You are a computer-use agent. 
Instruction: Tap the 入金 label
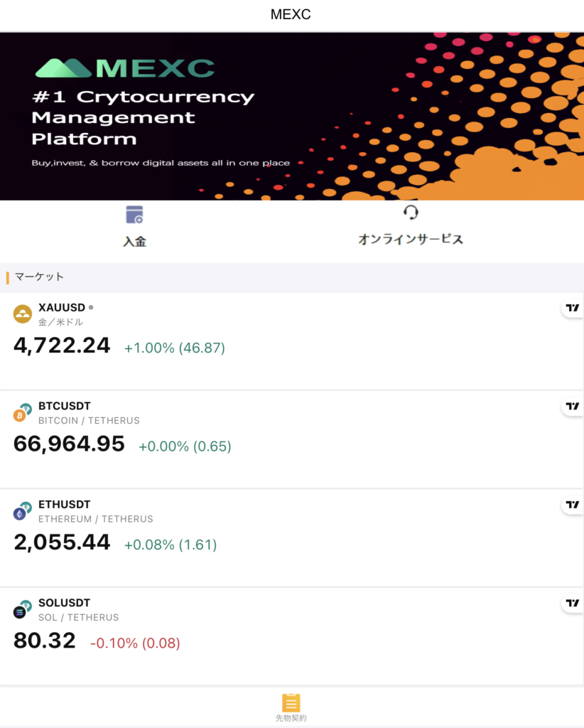[134, 242]
